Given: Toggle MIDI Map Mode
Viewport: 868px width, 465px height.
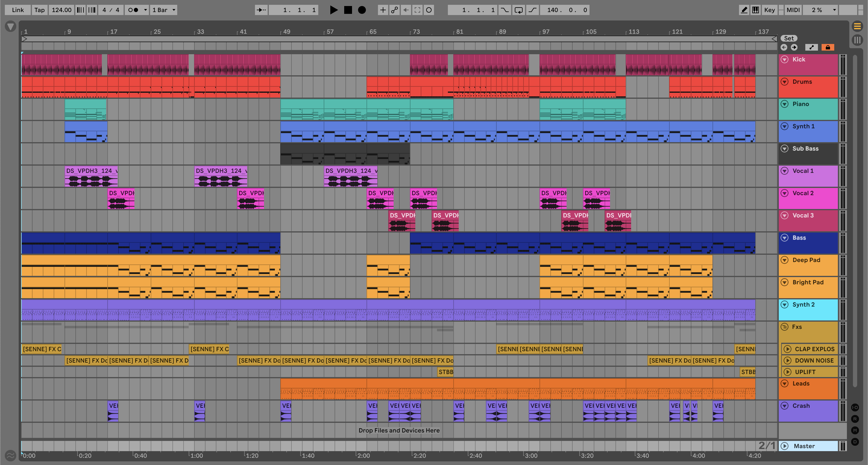Looking at the screenshot, I should pos(793,10).
